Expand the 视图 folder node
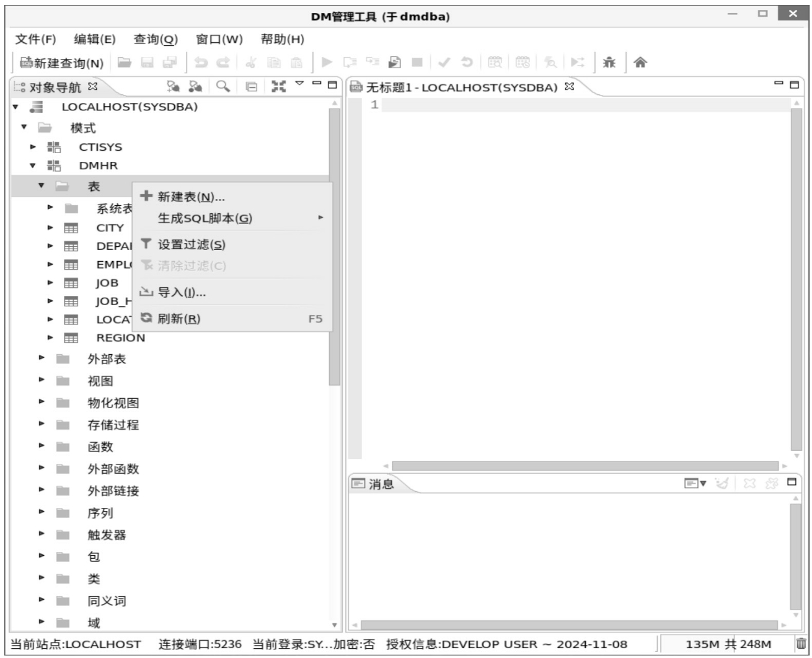Screen dimensions: 812x658 coord(42,380)
